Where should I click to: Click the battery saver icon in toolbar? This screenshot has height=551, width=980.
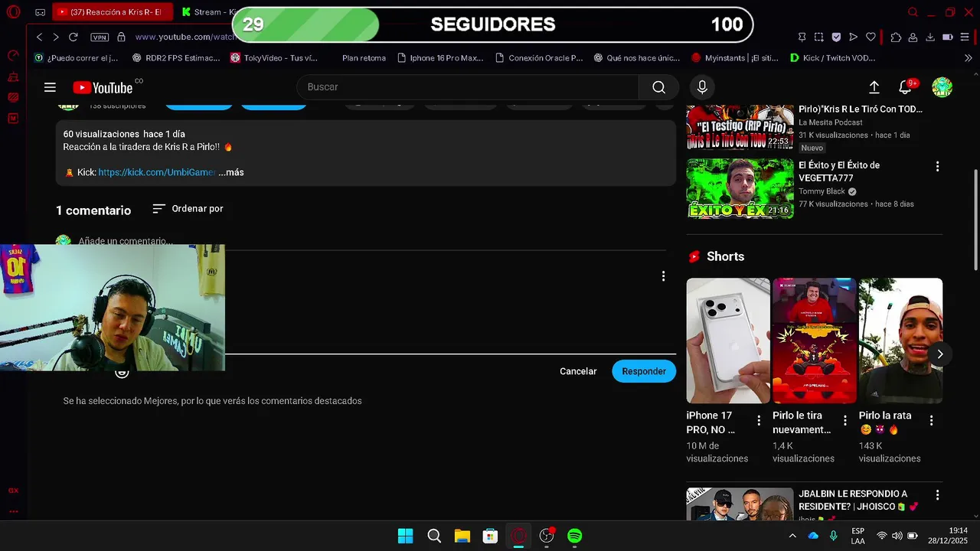tap(947, 37)
